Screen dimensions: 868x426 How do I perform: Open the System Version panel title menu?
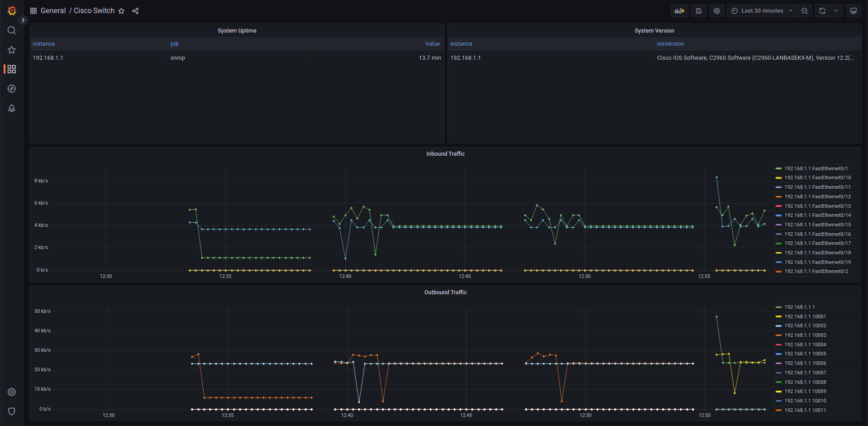pos(654,31)
